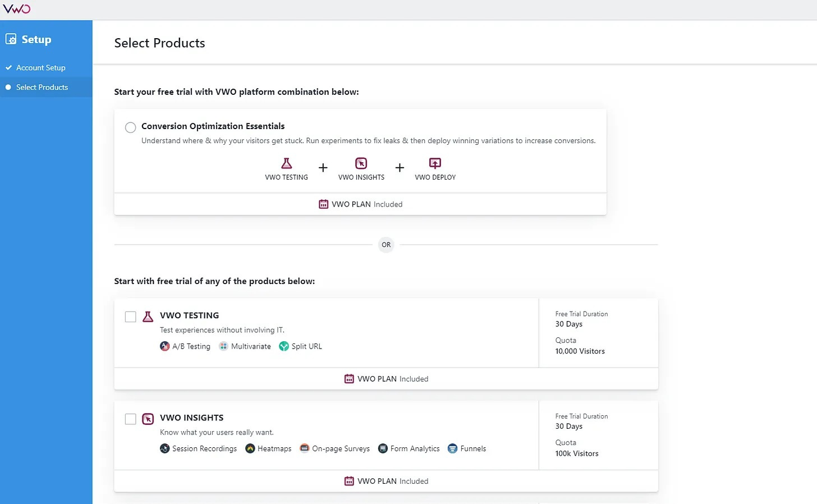Check the VWO TESTING checkbox
The width and height of the screenshot is (817, 504).
click(130, 317)
